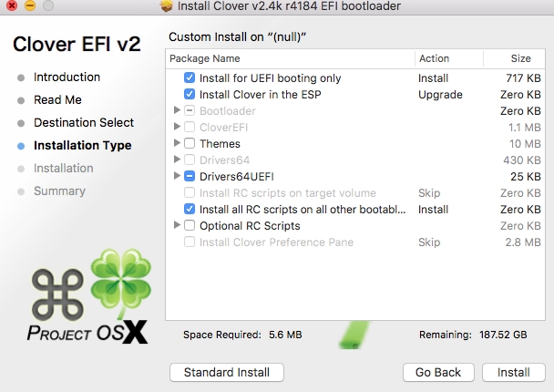Viewport: 554px width, 392px height.
Task: Expand the Drivers64 disclosure triangle
Action: pos(177,160)
